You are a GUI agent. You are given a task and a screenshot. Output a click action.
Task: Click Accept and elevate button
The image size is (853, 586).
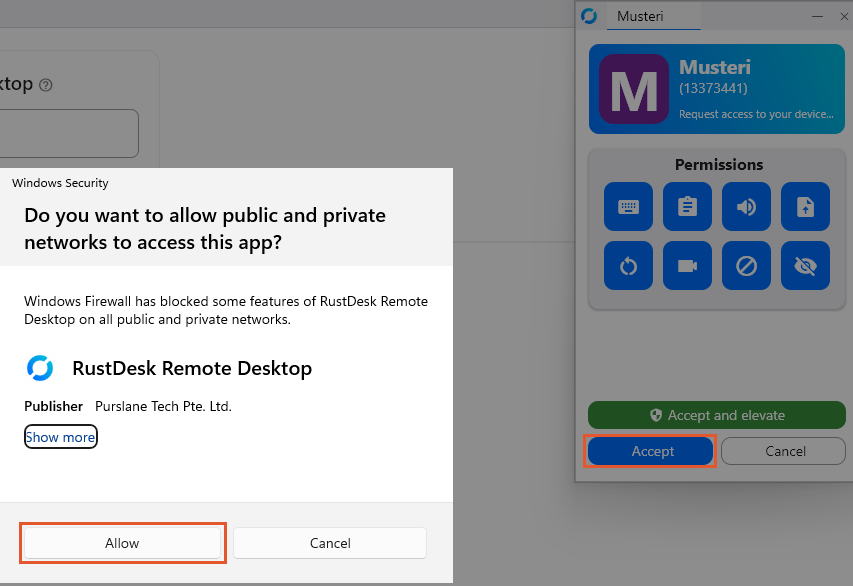(x=716, y=415)
